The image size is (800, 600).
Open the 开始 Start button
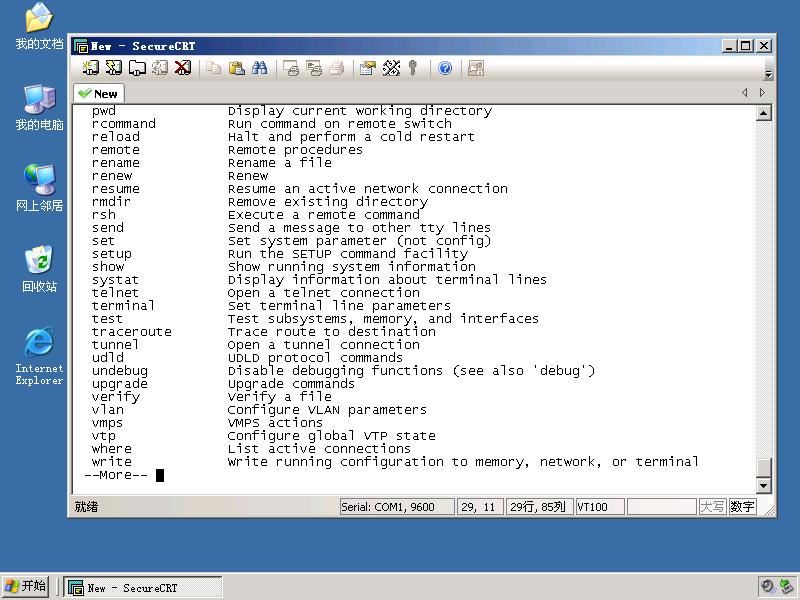pos(26,587)
